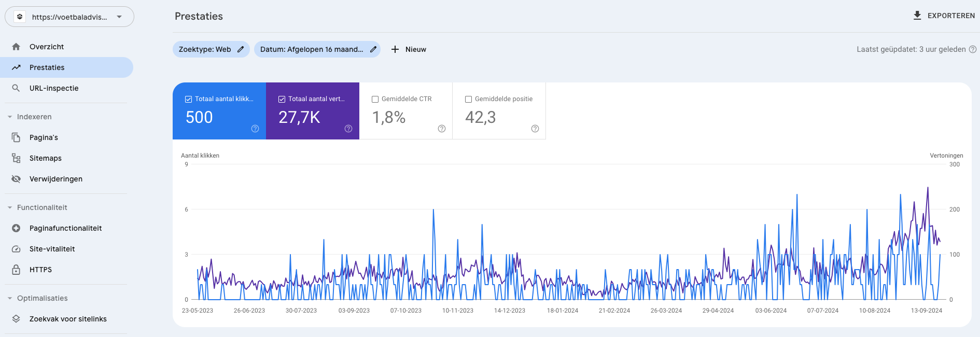Collapse the Optimalisaties section
Viewport: 980px width, 337px height.
10,298
